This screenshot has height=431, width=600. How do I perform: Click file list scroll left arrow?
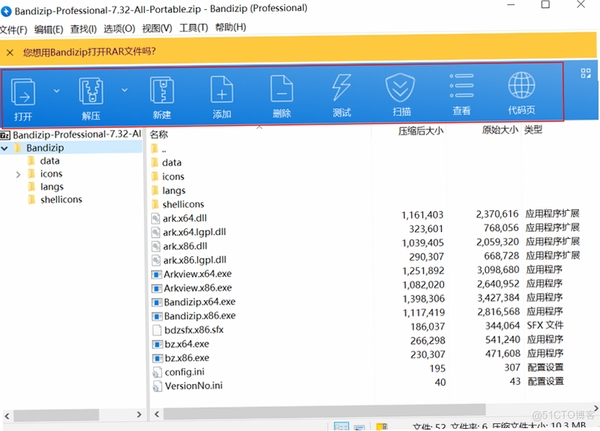click(x=157, y=414)
